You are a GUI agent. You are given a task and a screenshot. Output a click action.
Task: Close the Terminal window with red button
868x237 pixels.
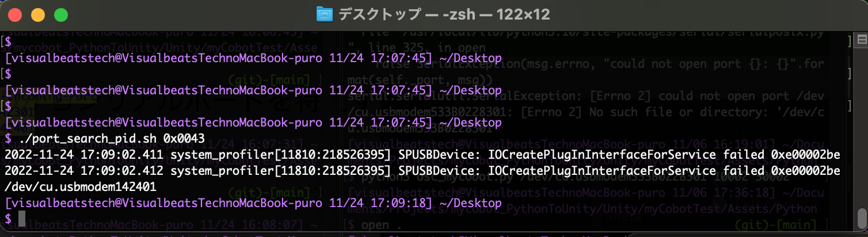pos(16,15)
